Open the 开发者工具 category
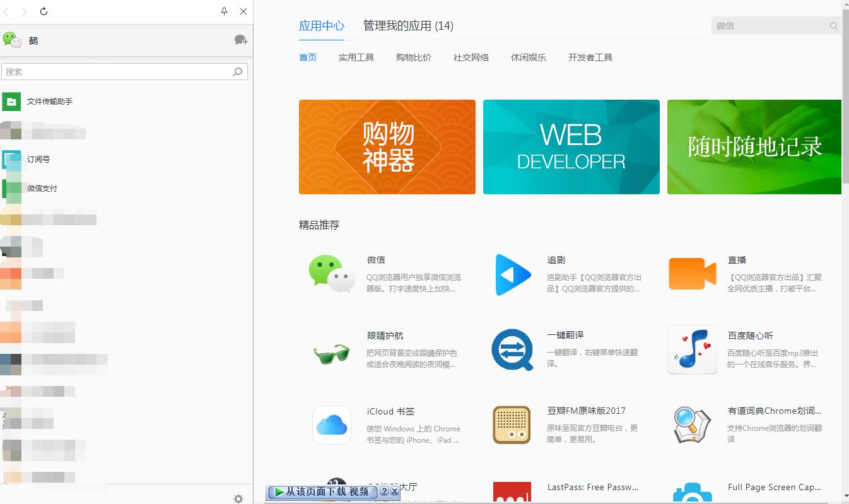Viewport: 849px width, 504px height. click(x=589, y=57)
